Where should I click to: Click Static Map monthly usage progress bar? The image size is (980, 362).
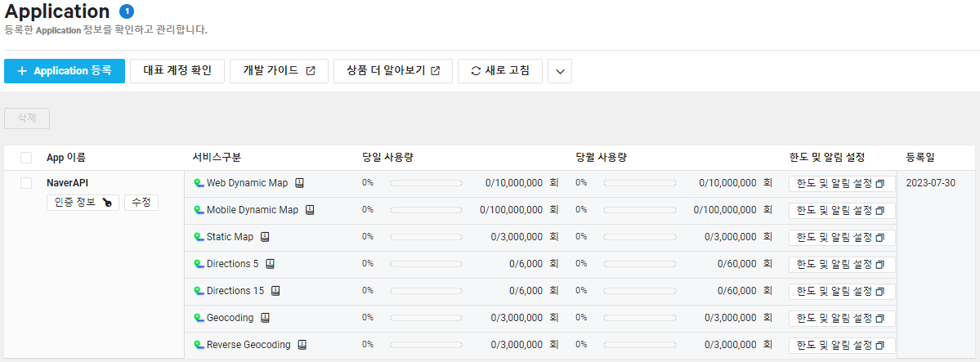point(640,237)
